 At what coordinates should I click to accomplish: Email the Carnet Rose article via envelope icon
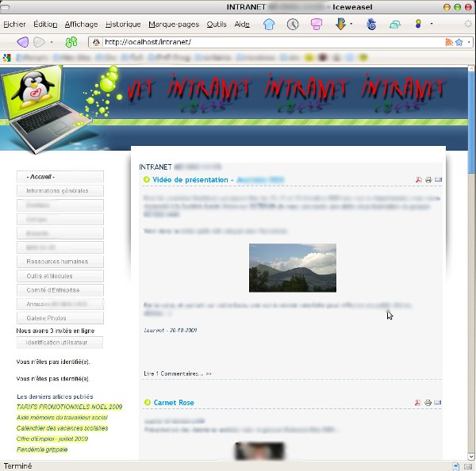coord(438,403)
